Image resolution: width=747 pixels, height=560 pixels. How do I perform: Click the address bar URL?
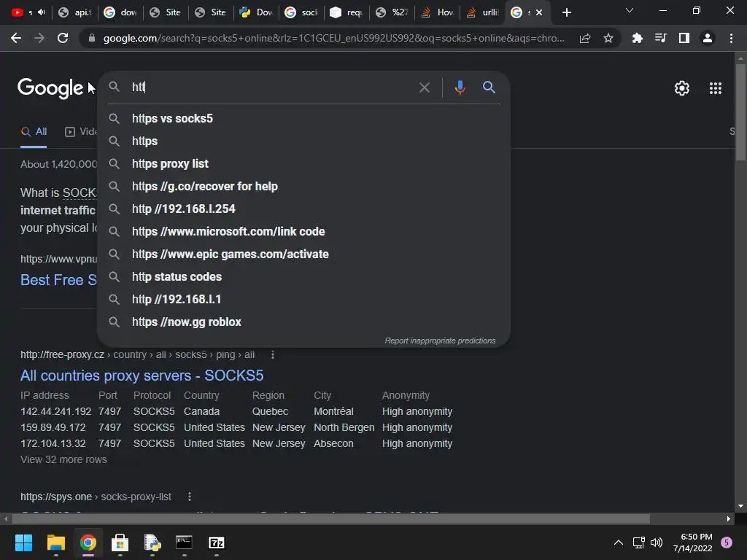tap(333, 38)
